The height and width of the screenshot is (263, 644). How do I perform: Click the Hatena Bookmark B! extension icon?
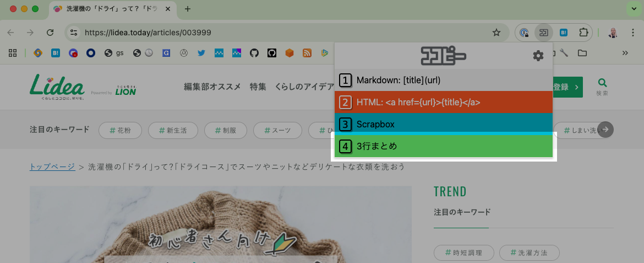tap(564, 33)
